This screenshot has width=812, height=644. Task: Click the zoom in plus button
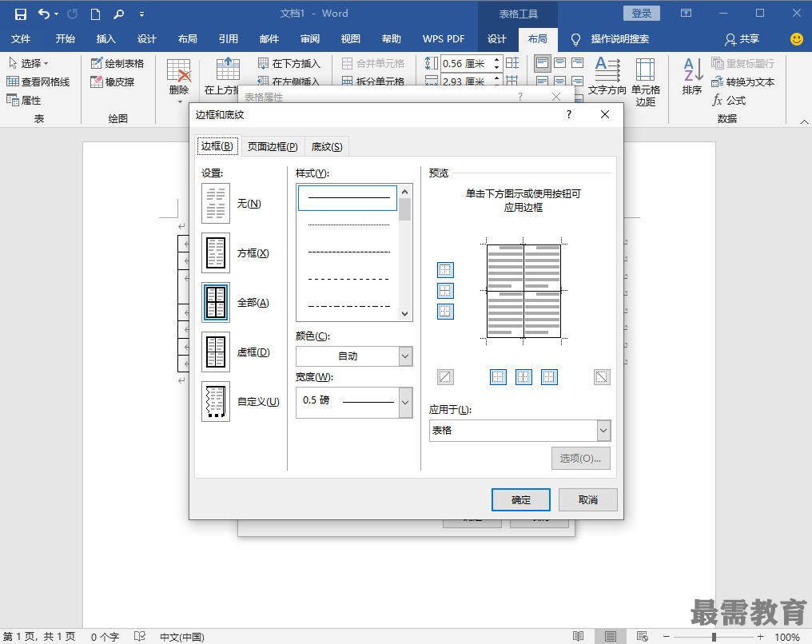tap(760, 637)
